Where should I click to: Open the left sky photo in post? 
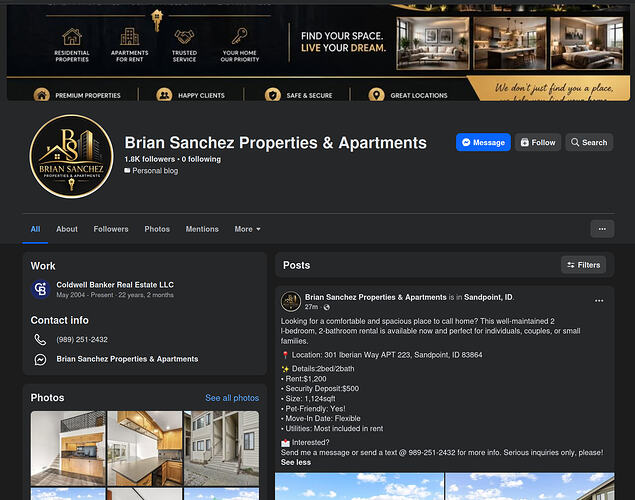point(359,486)
